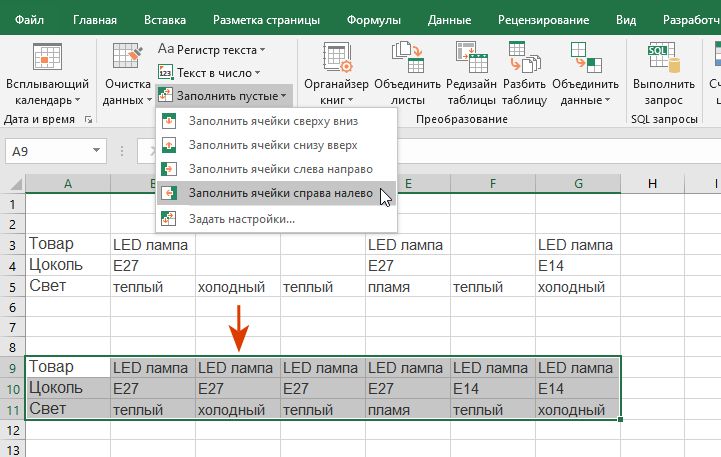Click the Разбить таблицу icon
The width and height of the screenshot is (721, 457).
[523, 60]
